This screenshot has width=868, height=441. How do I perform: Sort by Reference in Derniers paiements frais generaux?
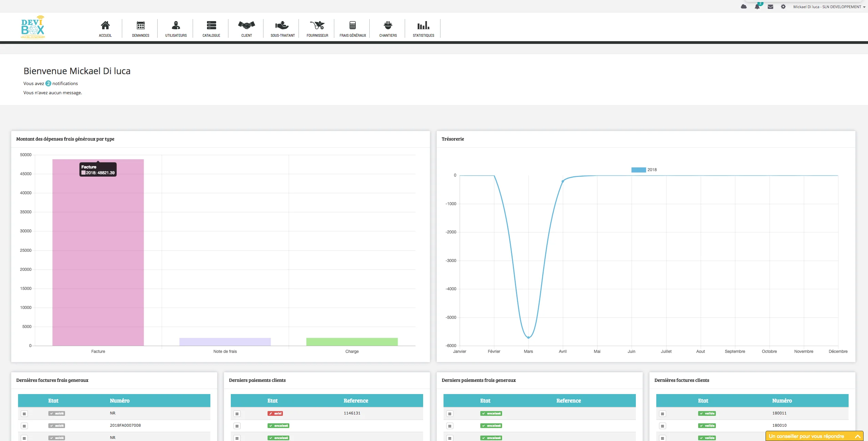[568, 401]
